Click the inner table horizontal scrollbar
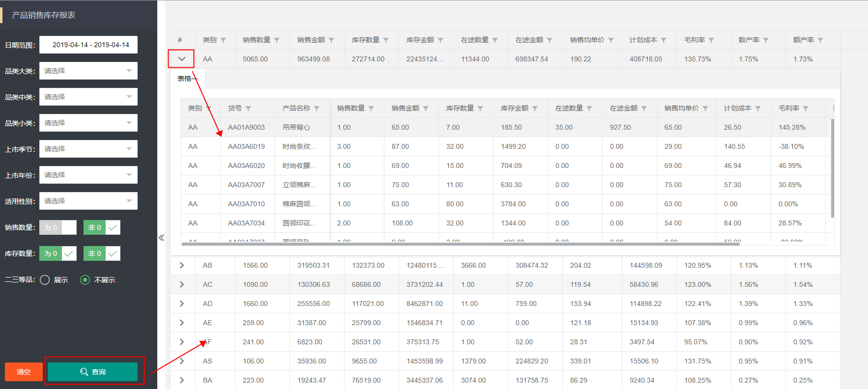This screenshot has height=389, width=868. pos(461,244)
